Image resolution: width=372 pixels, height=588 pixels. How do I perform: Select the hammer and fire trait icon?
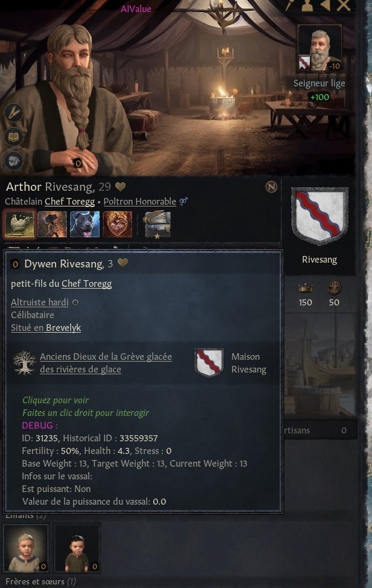point(52,224)
